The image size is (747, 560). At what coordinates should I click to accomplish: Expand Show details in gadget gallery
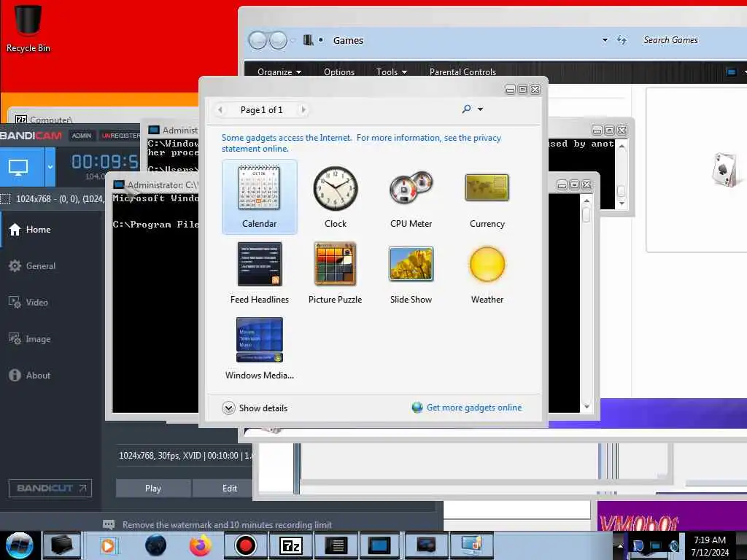pos(255,408)
